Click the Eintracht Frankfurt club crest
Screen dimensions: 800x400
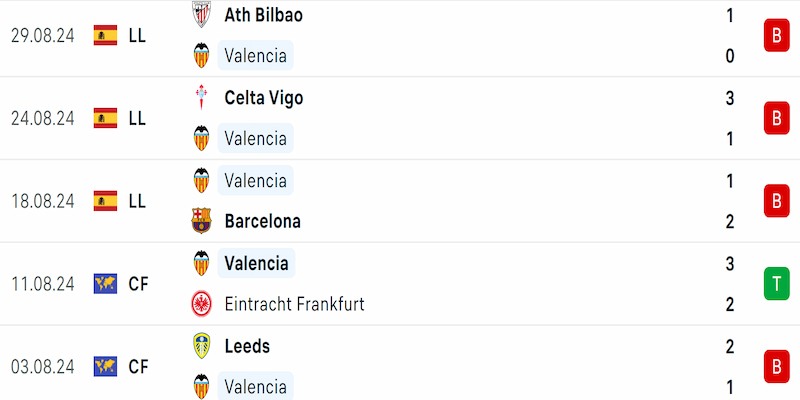click(x=202, y=304)
